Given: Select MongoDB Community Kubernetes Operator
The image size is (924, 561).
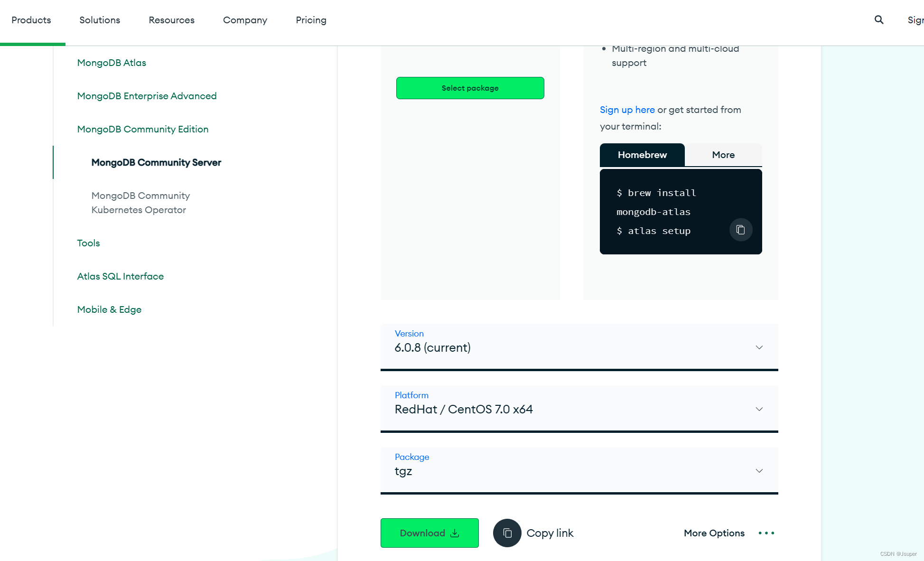Looking at the screenshot, I should [x=140, y=203].
